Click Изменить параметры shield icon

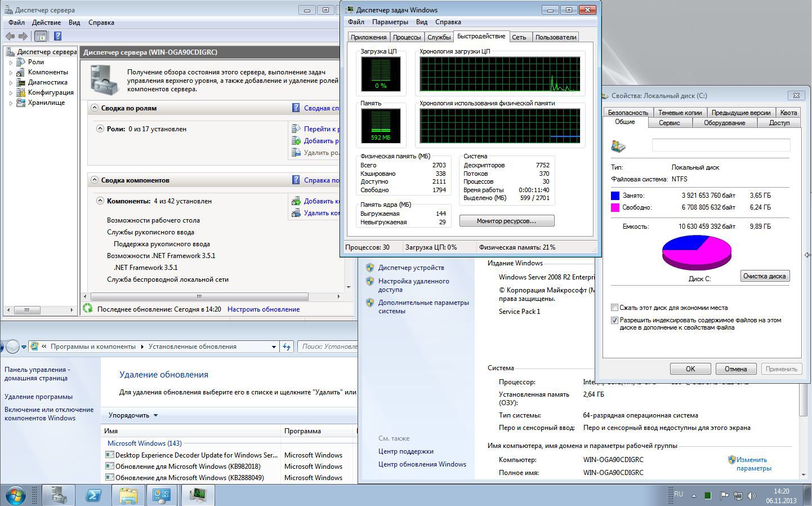(732, 460)
